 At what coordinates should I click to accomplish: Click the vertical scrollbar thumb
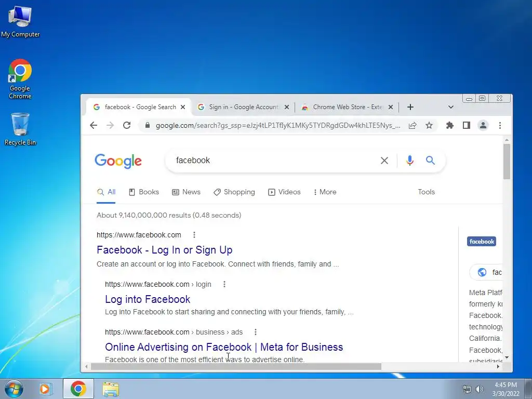click(507, 162)
